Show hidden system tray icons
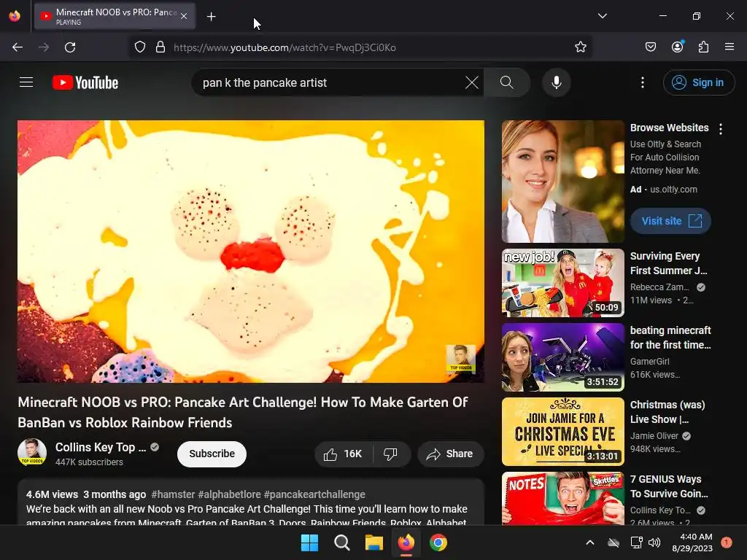 [589, 542]
